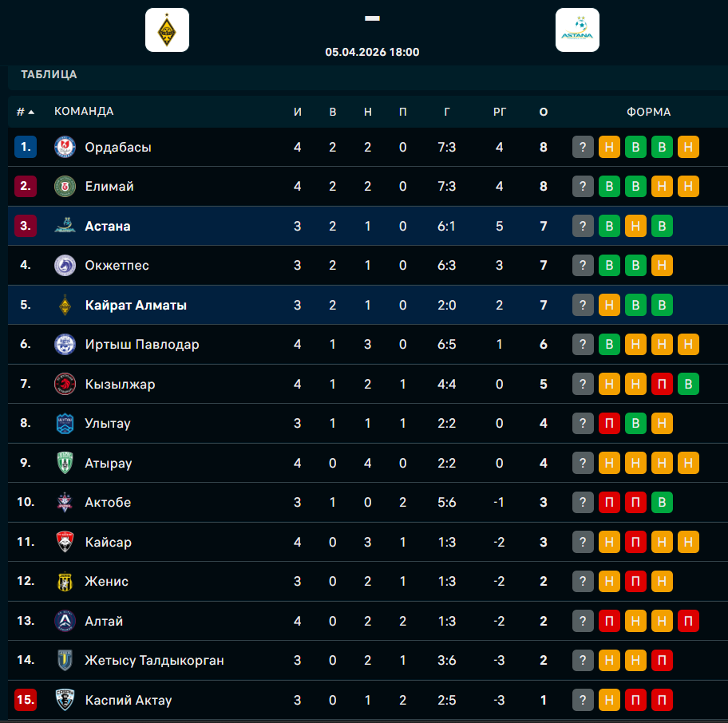This screenshot has height=723, width=728.
Task: Click the green В badge in Актобе's form
Action: tap(662, 503)
